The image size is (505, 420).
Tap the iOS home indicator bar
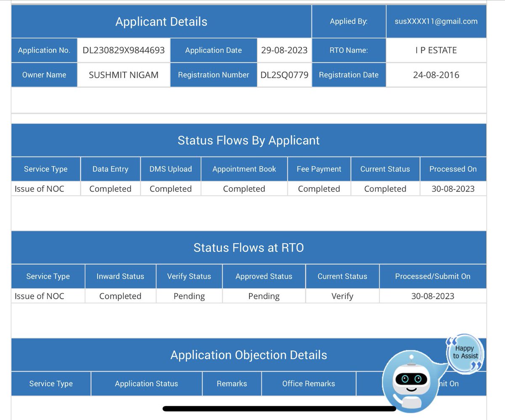[x=279, y=408]
